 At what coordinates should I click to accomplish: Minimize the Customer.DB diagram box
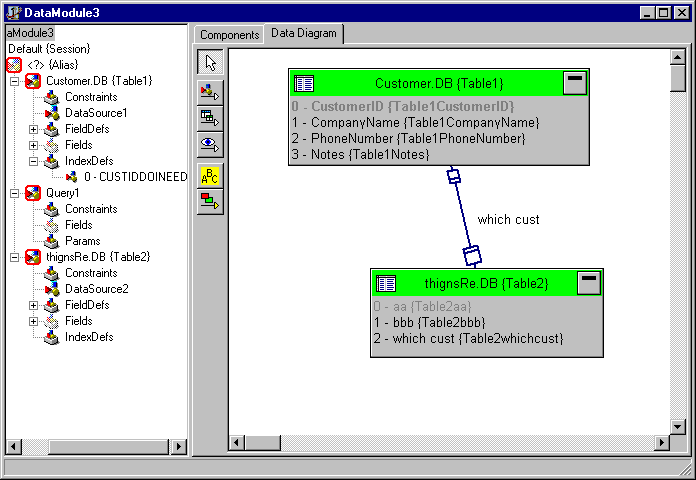tap(575, 83)
